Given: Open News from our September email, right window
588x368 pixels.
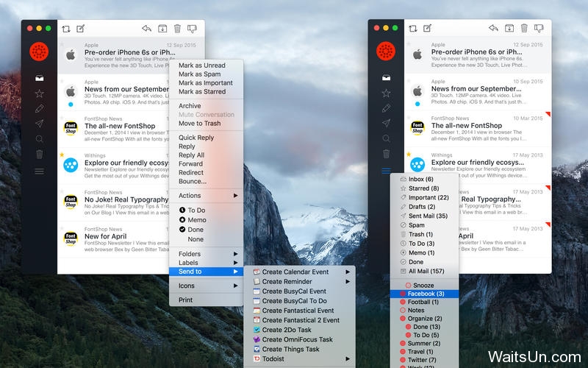Looking at the screenshot, I should pos(478,91).
